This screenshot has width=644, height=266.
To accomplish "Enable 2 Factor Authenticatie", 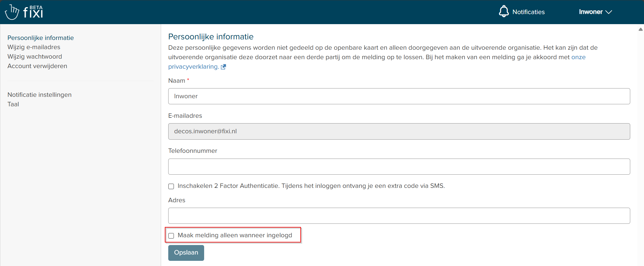I will click(171, 186).
